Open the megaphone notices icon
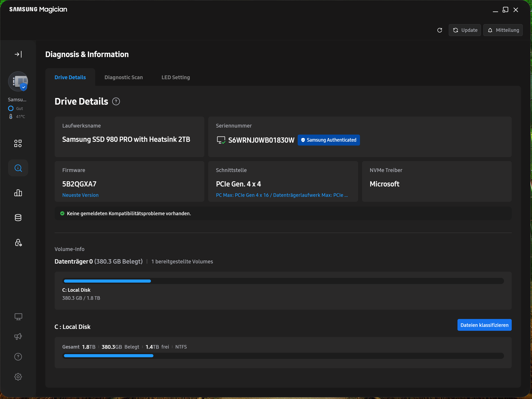Screen dimensions: 532x399 coord(18,337)
